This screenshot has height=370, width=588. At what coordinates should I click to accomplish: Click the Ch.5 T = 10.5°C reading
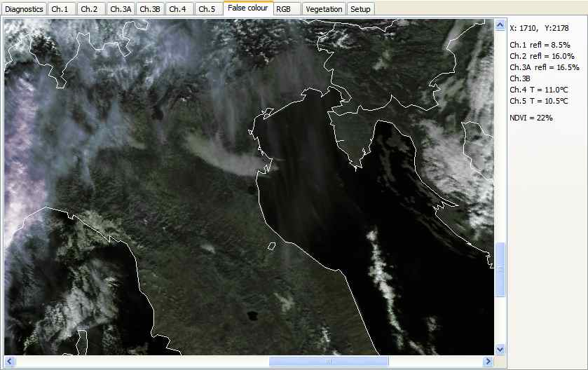pos(538,101)
